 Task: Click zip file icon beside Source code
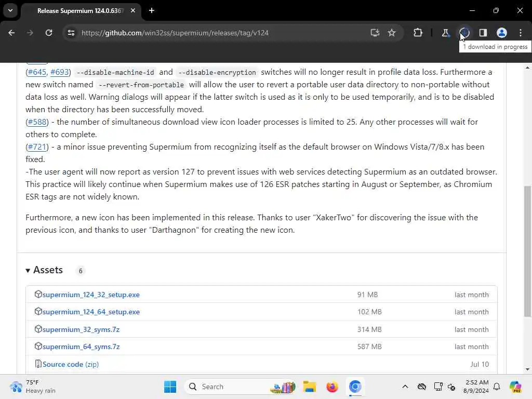click(38, 364)
